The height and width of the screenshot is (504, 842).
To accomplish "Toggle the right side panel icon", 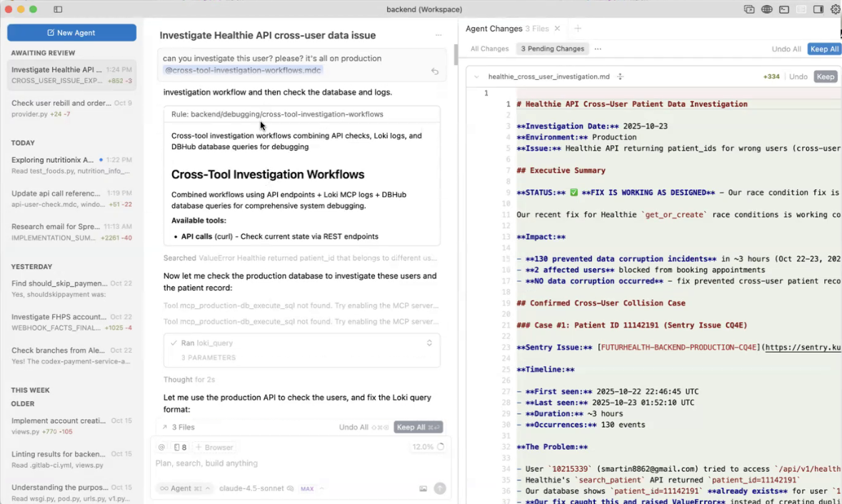I will coord(818,9).
